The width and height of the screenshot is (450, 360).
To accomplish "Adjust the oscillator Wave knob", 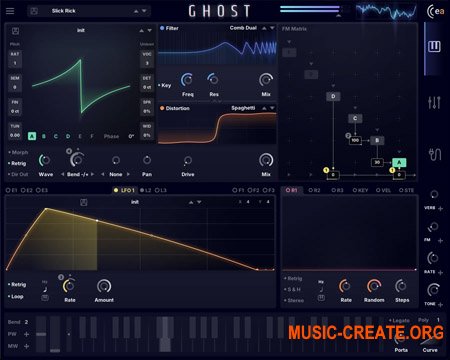I will pos(45,160).
